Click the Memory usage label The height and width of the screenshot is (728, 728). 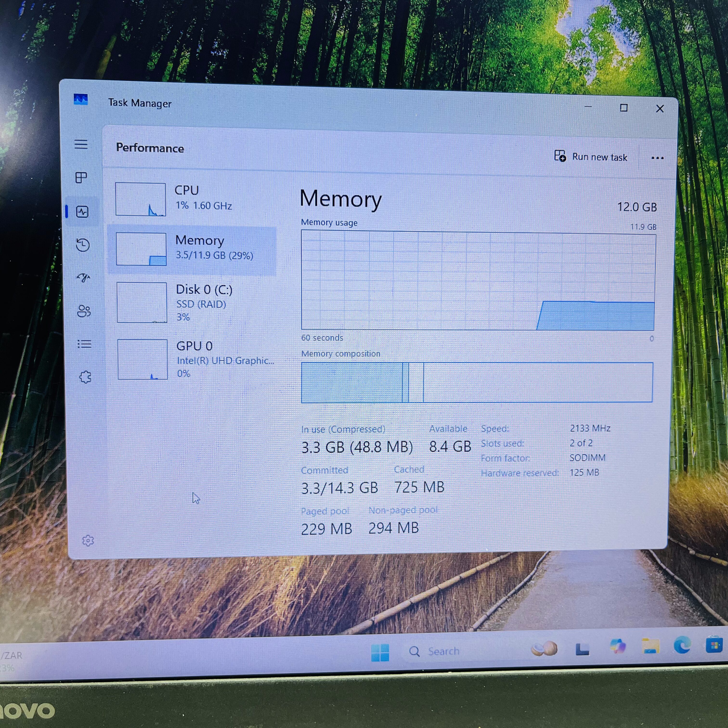point(329,223)
